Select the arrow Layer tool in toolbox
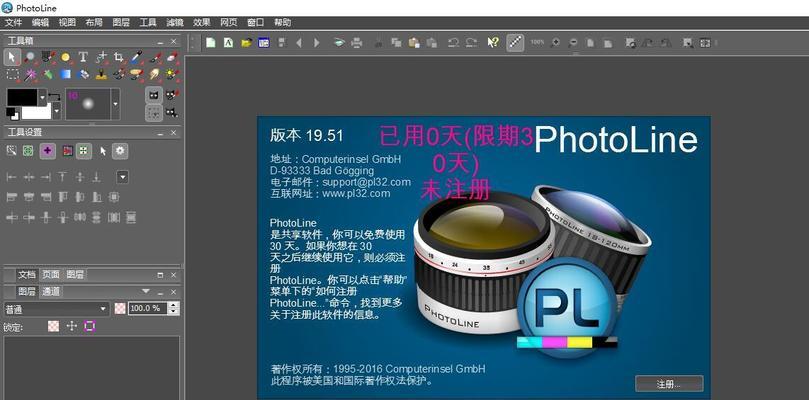Screen dimensions: 809x400 coord(12,57)
